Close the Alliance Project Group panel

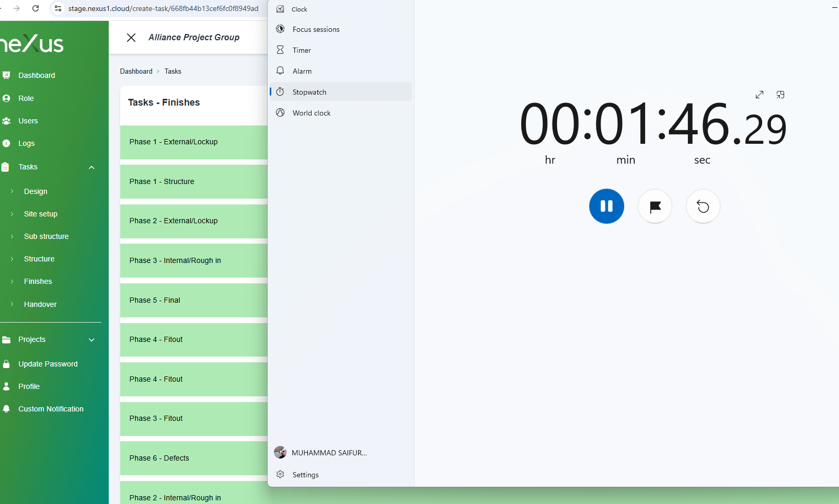click(131, 38)
